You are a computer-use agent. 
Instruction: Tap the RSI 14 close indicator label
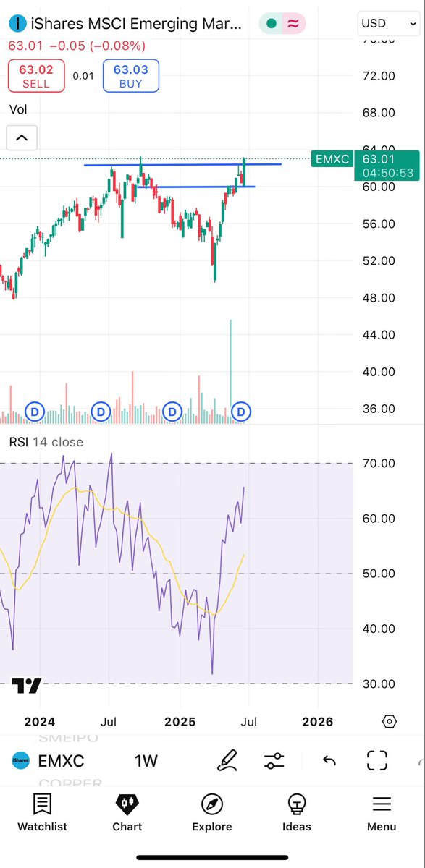46,442
